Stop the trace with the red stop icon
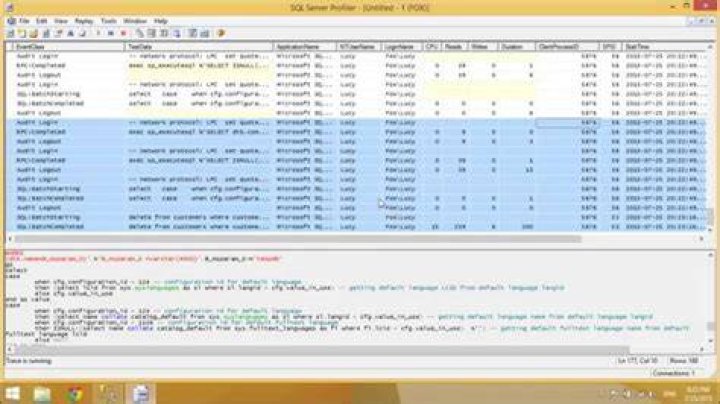The width and height of the screenshot is (720, 404). pos(123,34)
